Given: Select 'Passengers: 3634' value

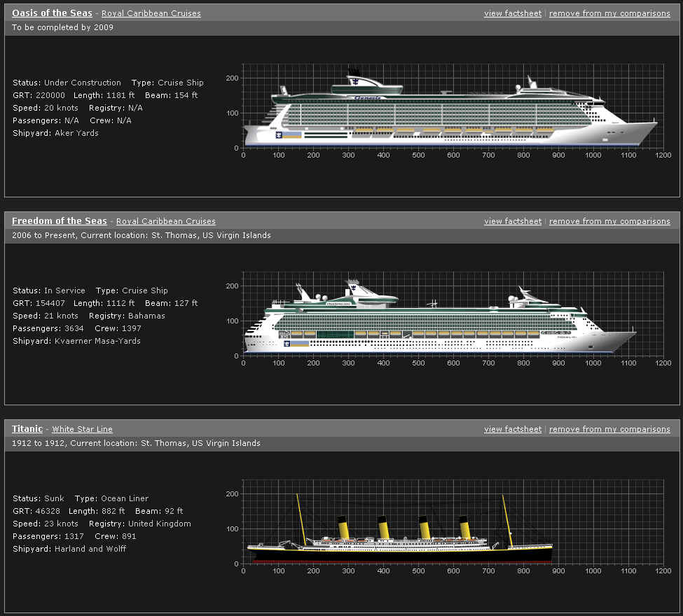Looking at the screenshot, I should [x=48, y=329].
